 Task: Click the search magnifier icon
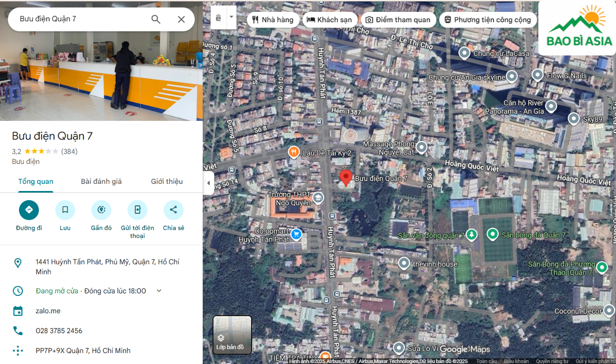click(x=156, y=19)
